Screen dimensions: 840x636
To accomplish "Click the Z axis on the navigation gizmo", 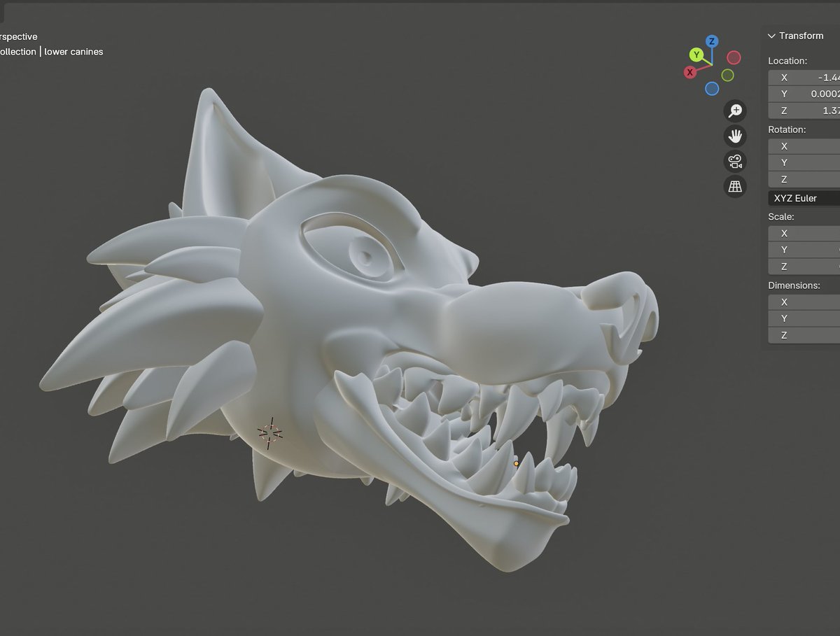I will tap(711, 41).
